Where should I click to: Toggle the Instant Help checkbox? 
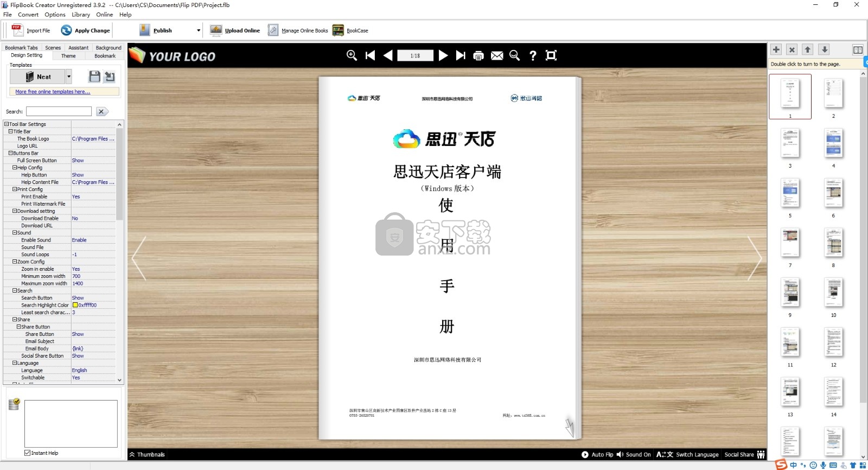27,453
